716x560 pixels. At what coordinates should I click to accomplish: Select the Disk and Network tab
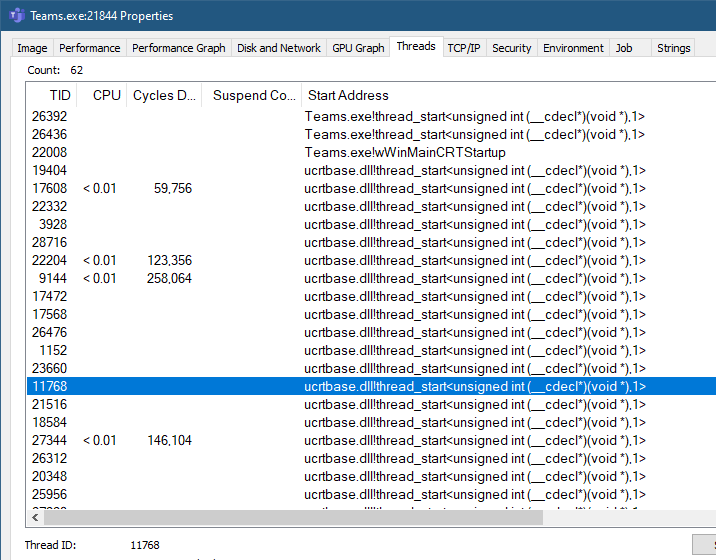point(279,48)
